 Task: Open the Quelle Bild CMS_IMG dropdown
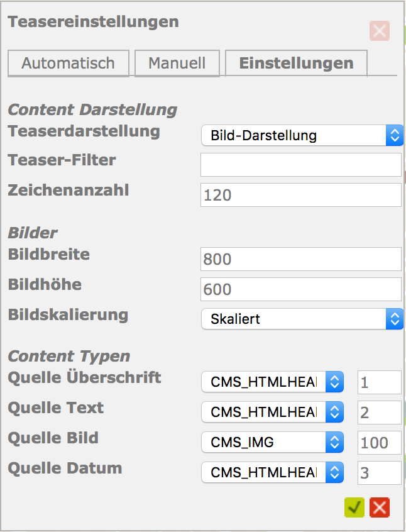[x=272, y=442]
